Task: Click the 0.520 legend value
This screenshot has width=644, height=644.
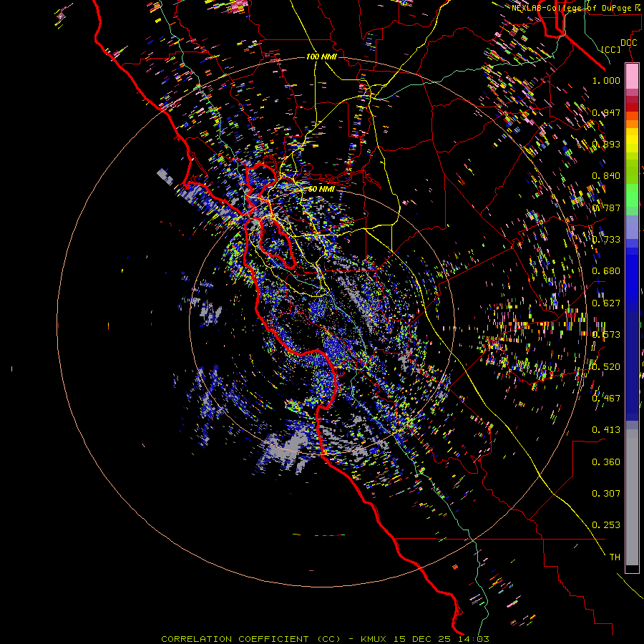Action: (x=606, y=367)
